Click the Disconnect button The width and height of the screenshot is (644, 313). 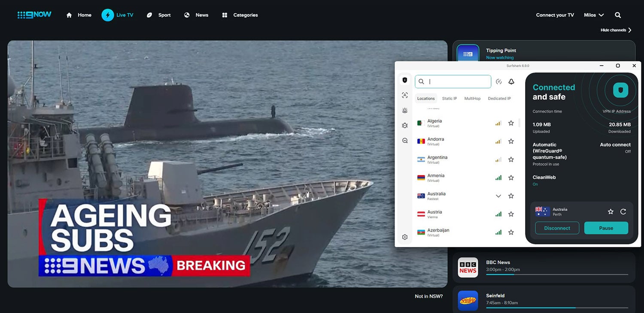point(557,228)
